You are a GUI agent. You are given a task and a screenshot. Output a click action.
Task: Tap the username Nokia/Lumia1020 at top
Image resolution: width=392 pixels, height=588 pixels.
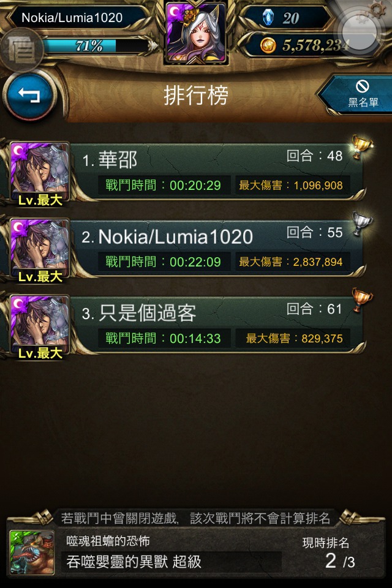(72, 18)
